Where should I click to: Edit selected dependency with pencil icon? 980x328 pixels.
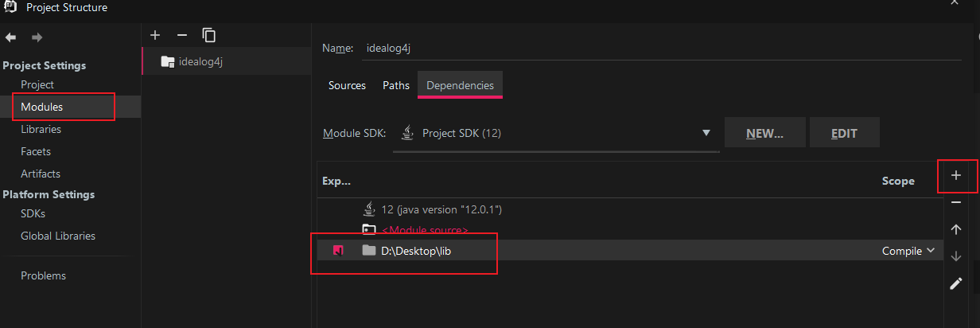[956, 283]
